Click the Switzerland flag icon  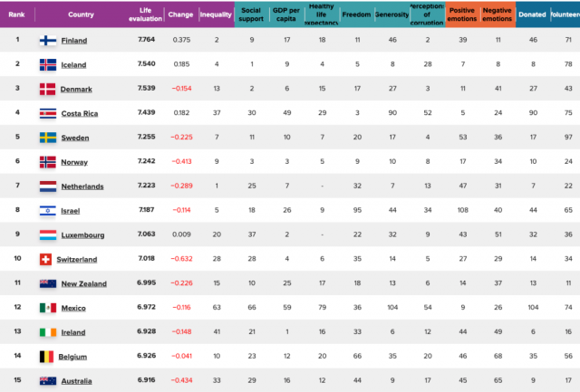48,260
